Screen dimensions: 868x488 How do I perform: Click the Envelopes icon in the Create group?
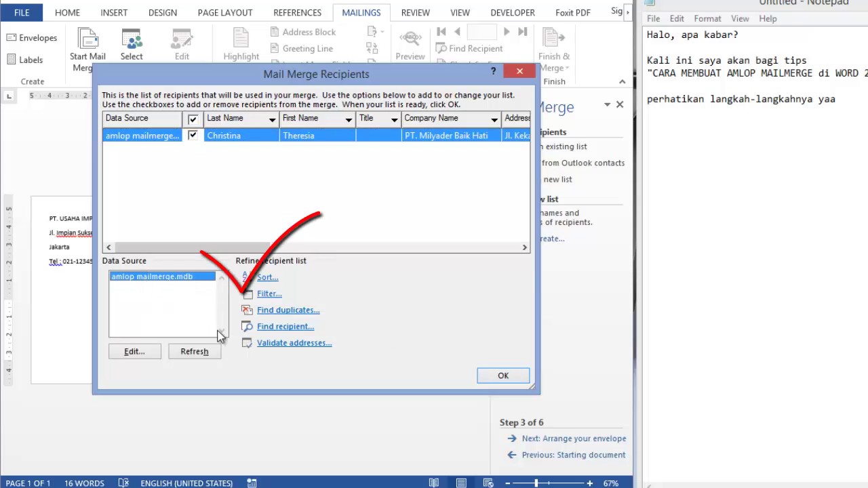point(12,38)
